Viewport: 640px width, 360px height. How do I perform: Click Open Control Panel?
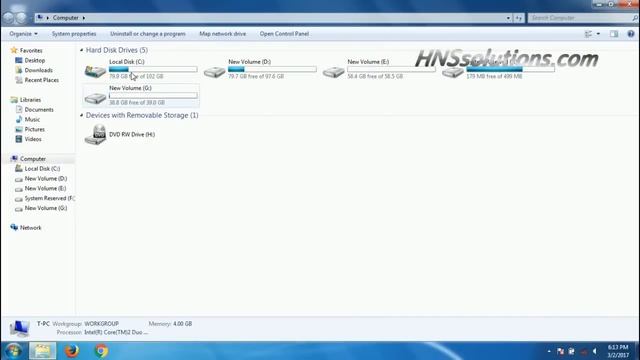click(x=284, y=34)
